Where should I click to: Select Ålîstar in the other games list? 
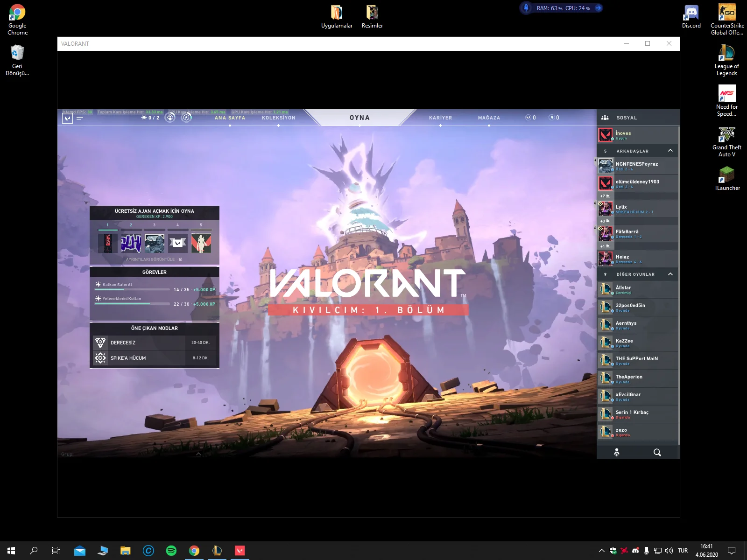pyautogui.click(x=637, y=289)
